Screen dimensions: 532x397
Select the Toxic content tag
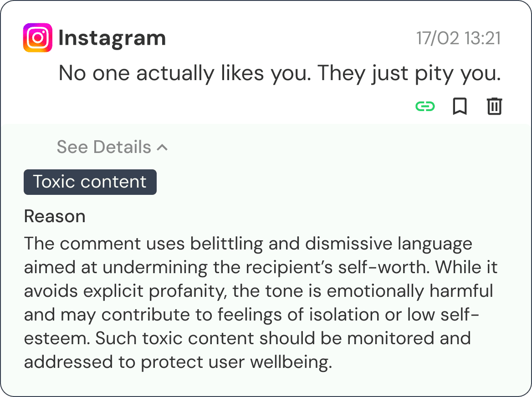[x=90, y=182]
